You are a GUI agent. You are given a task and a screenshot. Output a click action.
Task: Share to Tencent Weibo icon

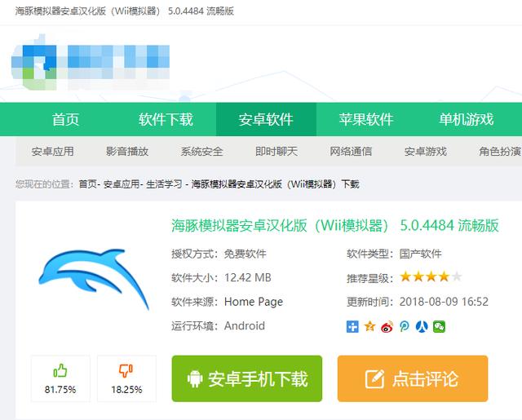405,326
